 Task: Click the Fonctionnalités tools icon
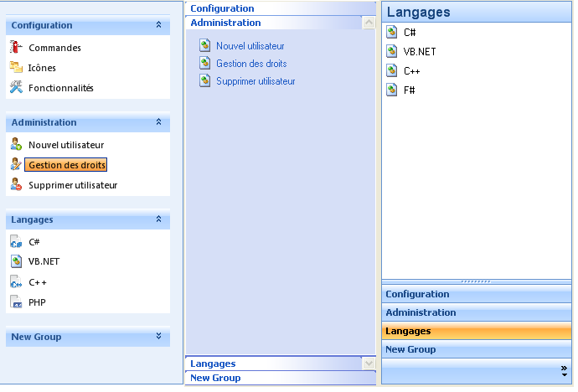tap(15, 88)
